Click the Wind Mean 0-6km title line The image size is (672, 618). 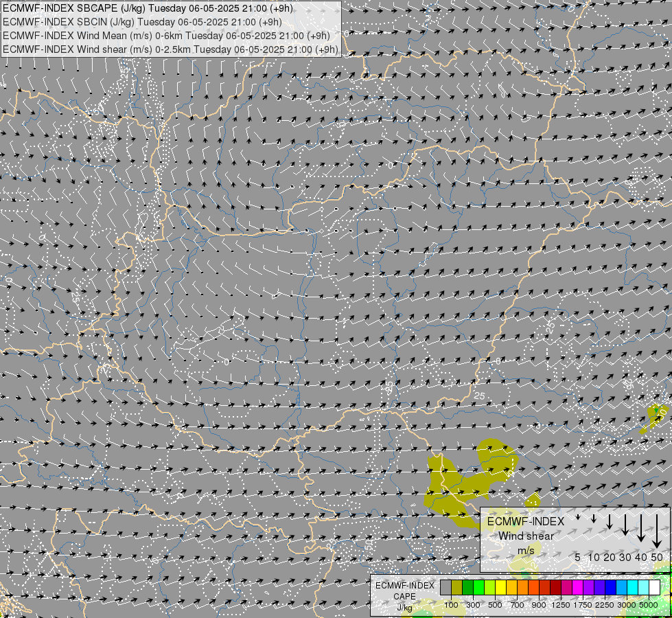pyautogui.click(x=166, y=36)
